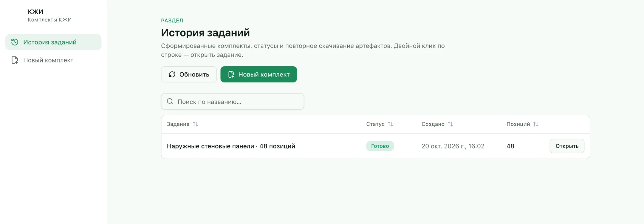Screen dimensions: 644x224
Task: Click the Задание column header label
Action: coord(178,124)
